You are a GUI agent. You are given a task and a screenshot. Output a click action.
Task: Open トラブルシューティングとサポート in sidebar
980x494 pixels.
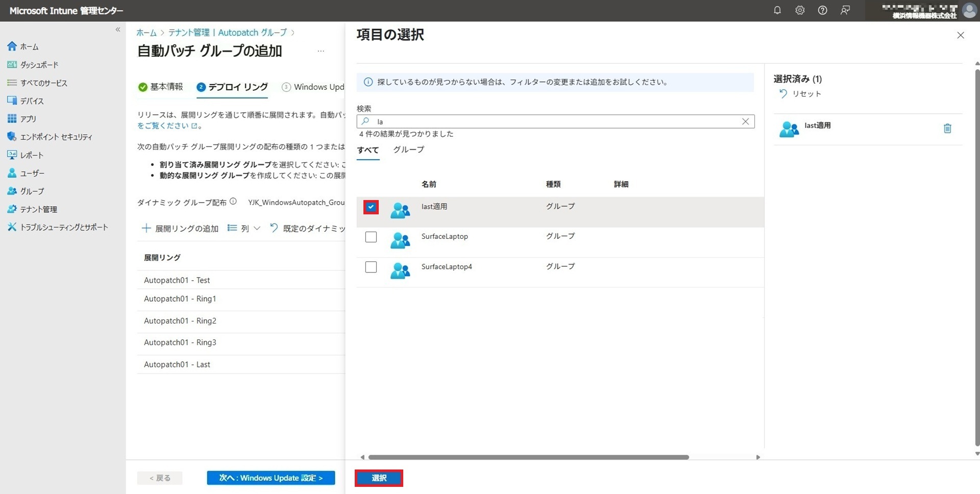click(58, 227)
